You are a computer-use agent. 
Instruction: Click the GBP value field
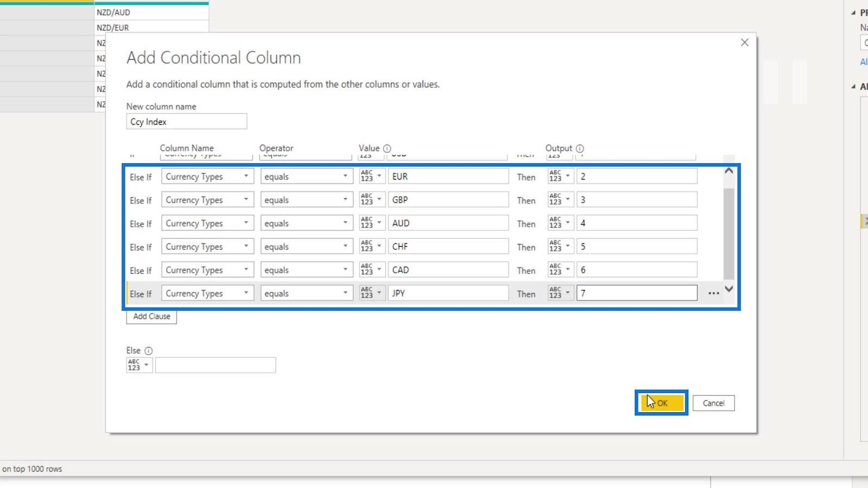(448, 200)
